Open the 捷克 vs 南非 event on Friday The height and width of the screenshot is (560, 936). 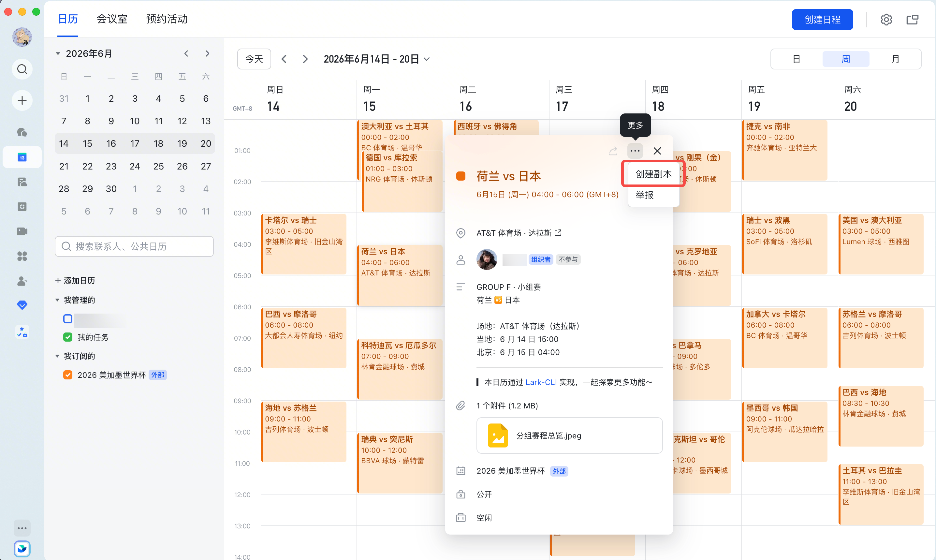point(785,150)
